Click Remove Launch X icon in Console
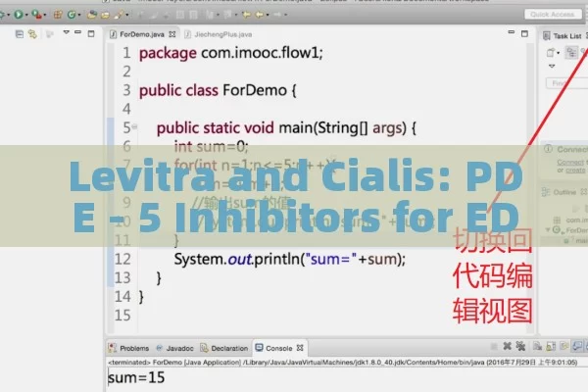Screen dimensions: 588x392 click(507, 346)
